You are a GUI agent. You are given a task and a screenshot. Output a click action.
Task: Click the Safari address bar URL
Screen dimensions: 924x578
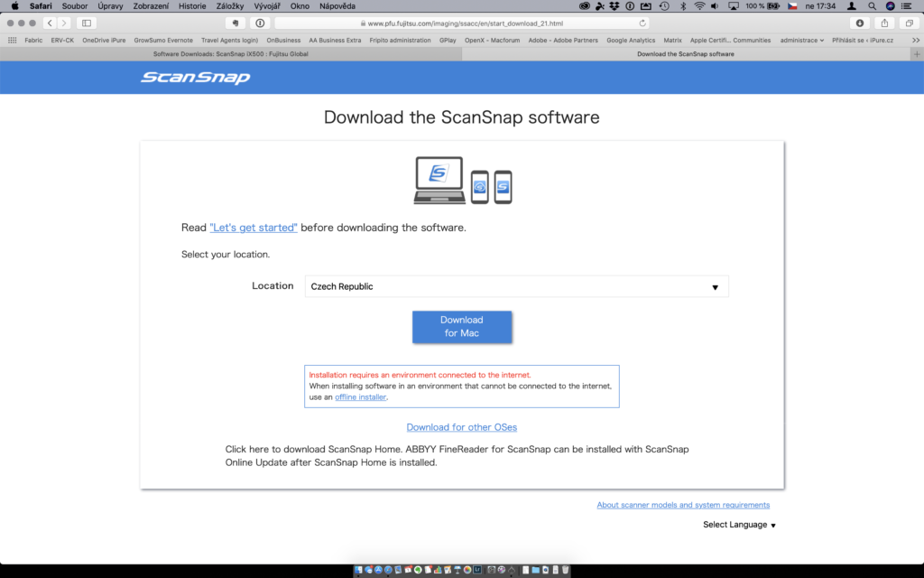[x=465, y=23]
